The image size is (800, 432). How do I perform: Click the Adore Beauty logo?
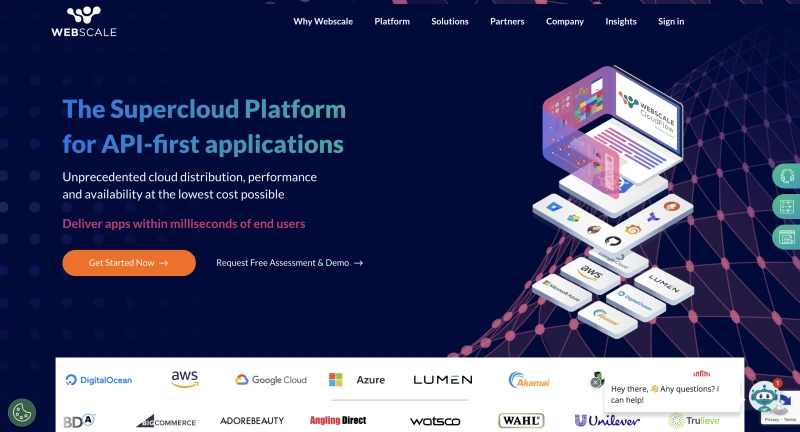[x=252, y=421]
